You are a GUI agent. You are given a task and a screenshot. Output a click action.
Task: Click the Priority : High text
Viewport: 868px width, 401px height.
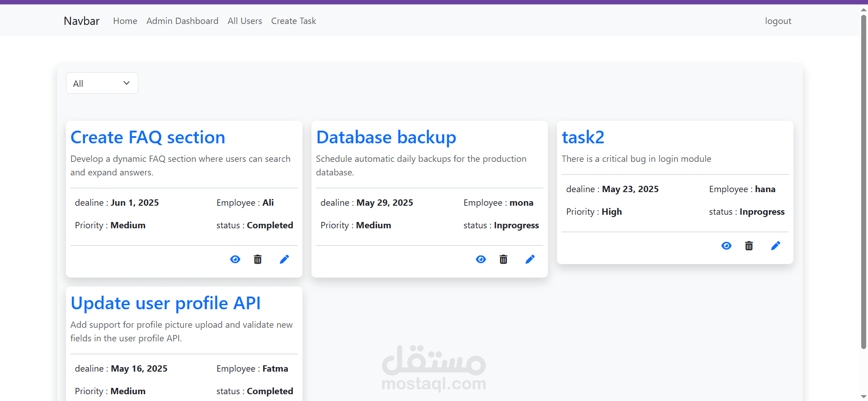(594, 212)
